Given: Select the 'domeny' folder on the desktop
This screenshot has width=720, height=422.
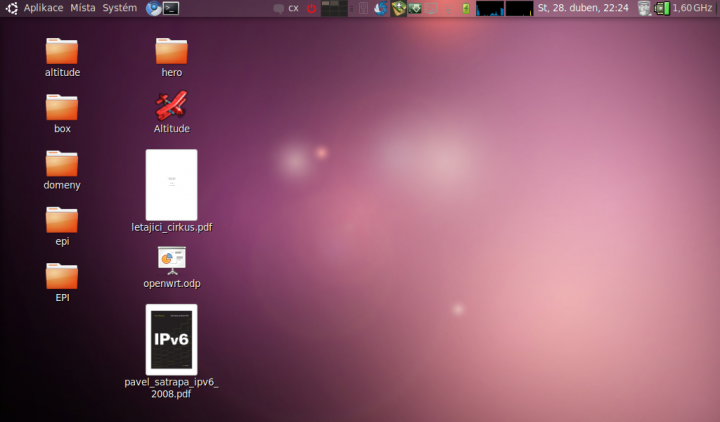Looking at the screenshot, I should coord(62,163).
